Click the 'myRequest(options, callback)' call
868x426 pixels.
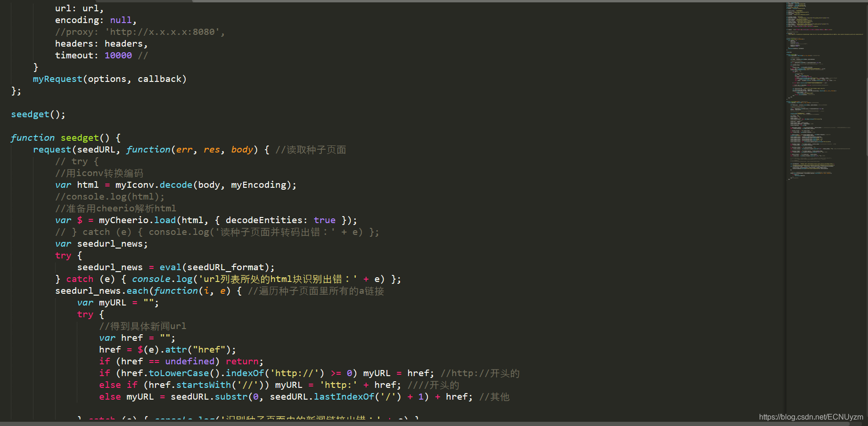pos(110,79)
